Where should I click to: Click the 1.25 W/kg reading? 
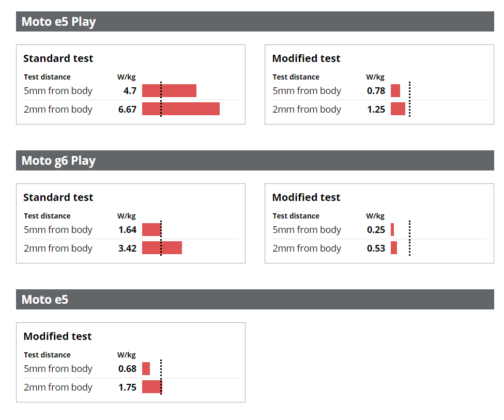[x=376, y=110]
